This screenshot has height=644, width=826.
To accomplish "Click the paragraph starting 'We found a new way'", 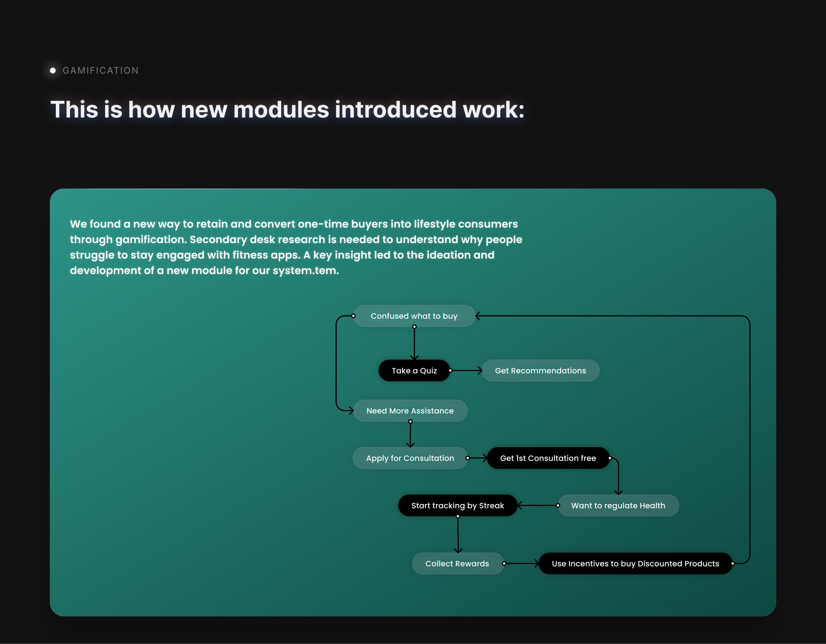I will coord(296,247).
